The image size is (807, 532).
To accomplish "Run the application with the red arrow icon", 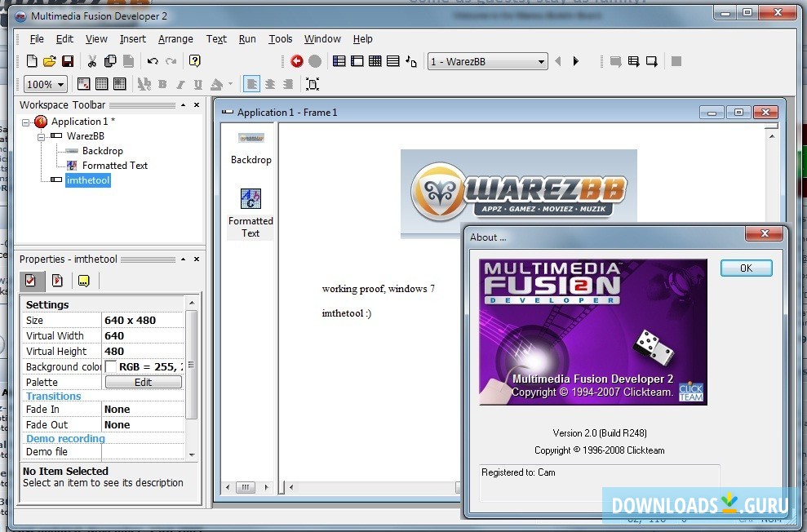I will (x=297, y=60).
